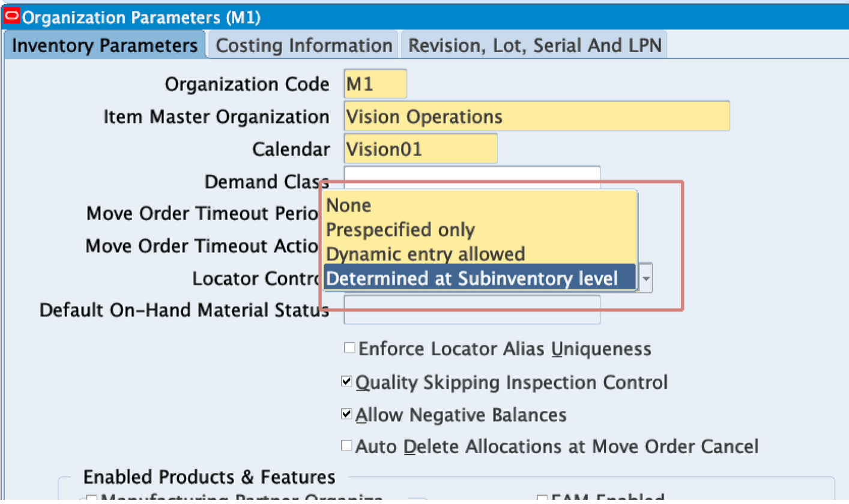Open the Revision, Lot, Serial And LPN tab
Image resolution: width=849 pixels, height=504 pixels.
coord(535,44)
